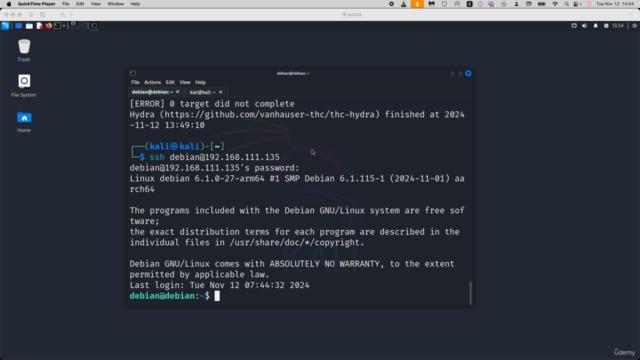Open the text editor panel launcher
This screenshot has height=360, width=640.
point(39,26)
